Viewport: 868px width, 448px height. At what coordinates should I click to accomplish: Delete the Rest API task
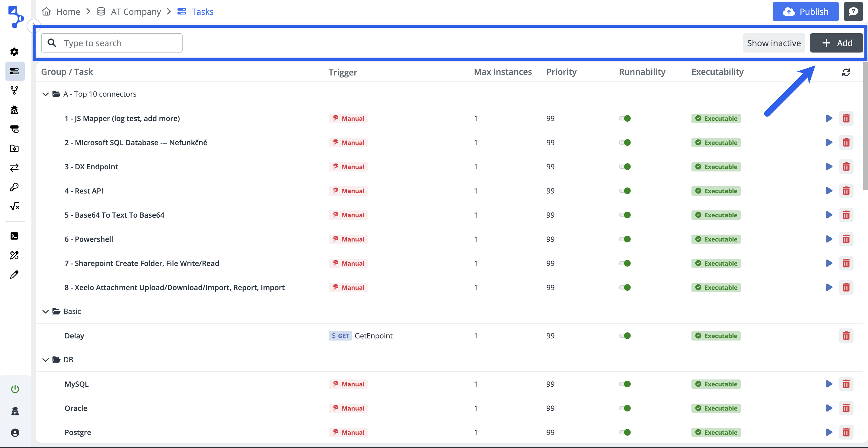(x=846, y=191)
